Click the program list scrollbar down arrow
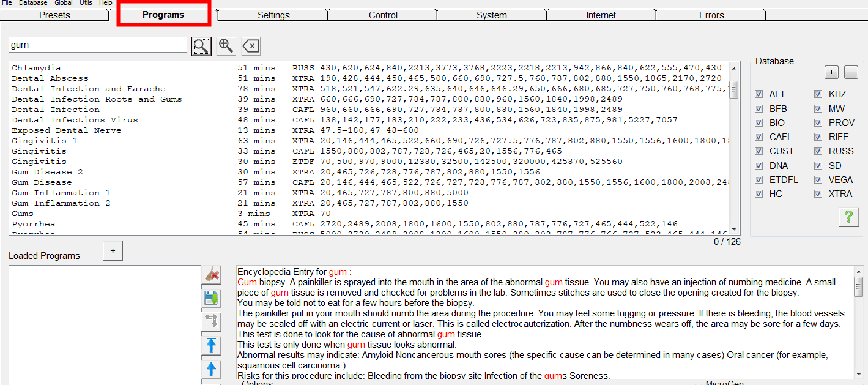Viewport: 868px width, 385px height. click(734, 230)
